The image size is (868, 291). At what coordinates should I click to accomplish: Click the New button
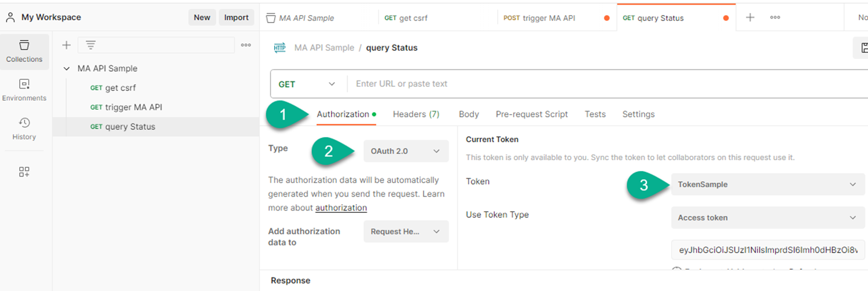(202, 17)
